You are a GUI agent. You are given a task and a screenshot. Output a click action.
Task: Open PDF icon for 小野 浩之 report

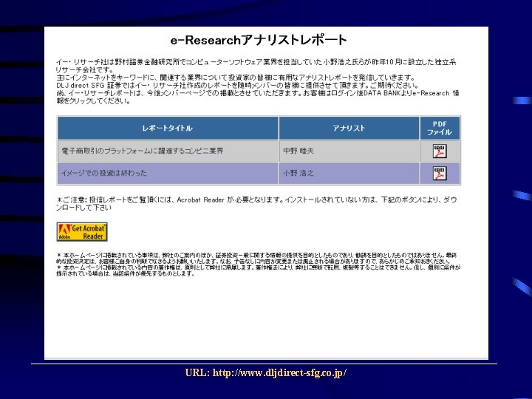[x=440, y=174]
